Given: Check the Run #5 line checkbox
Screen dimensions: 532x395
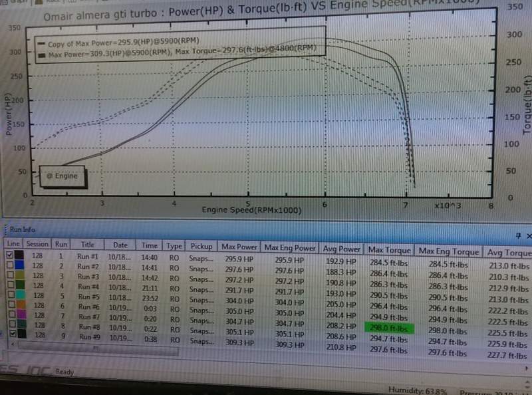Looking at the screenshot, I should 10,297.
